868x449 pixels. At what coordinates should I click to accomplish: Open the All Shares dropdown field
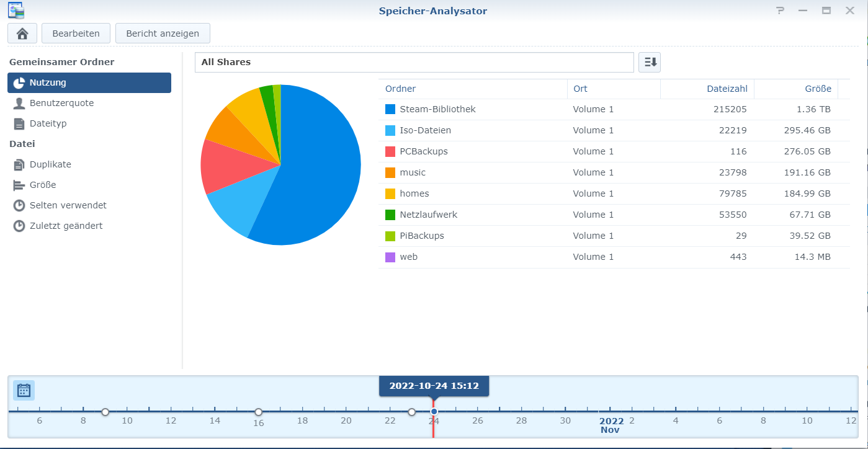(414, 62)
